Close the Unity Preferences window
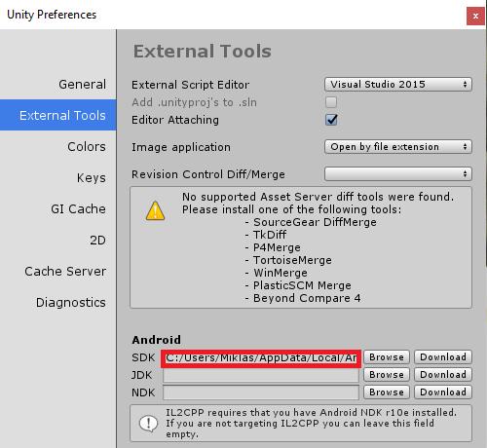The height and width of the screenshot is (448, 487). coord(475,16)
